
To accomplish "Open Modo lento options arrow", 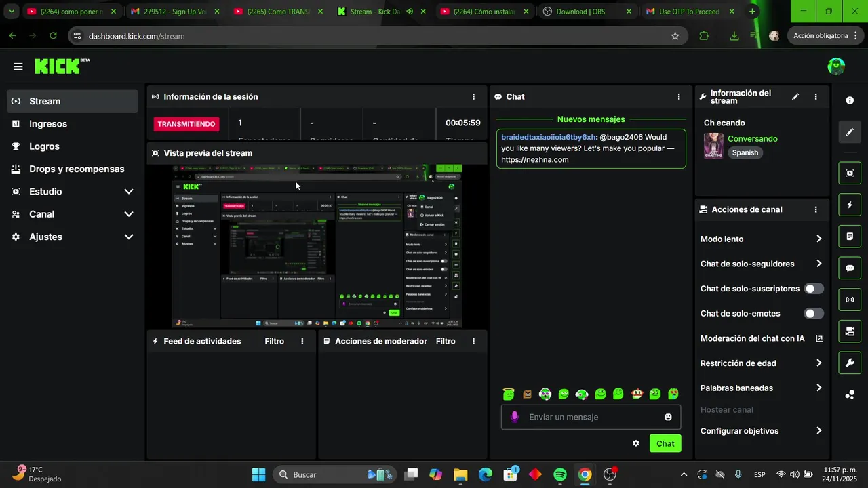I will pyautogui.click(x=818, y=239).
